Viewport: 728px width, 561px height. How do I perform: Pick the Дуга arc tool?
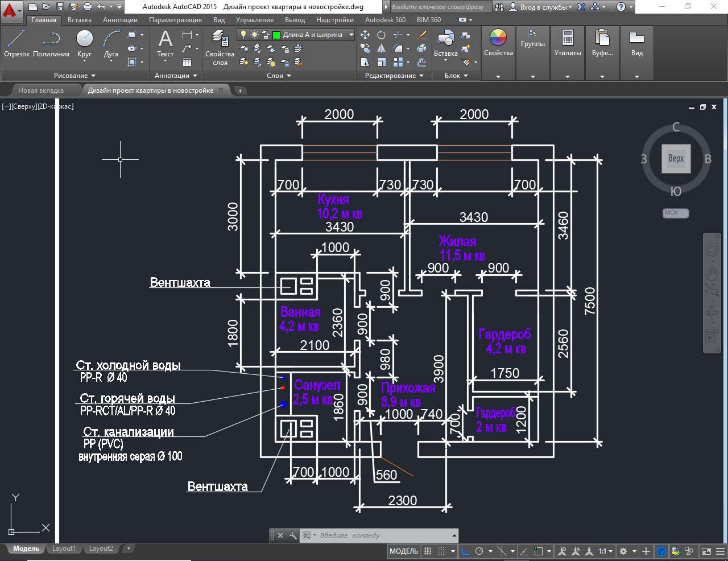point(111,43)
